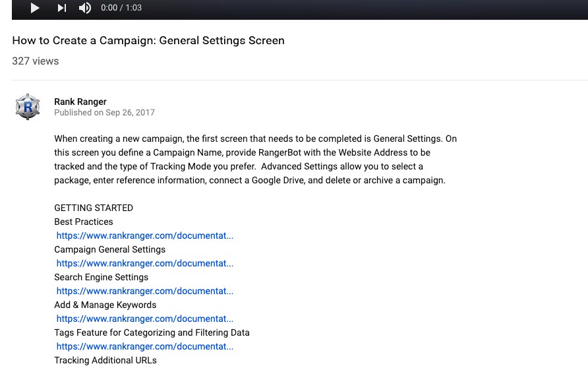Open the Tags Feature documentation link
This screenshot has height=370, width=588.
click(x=144, y=346)
